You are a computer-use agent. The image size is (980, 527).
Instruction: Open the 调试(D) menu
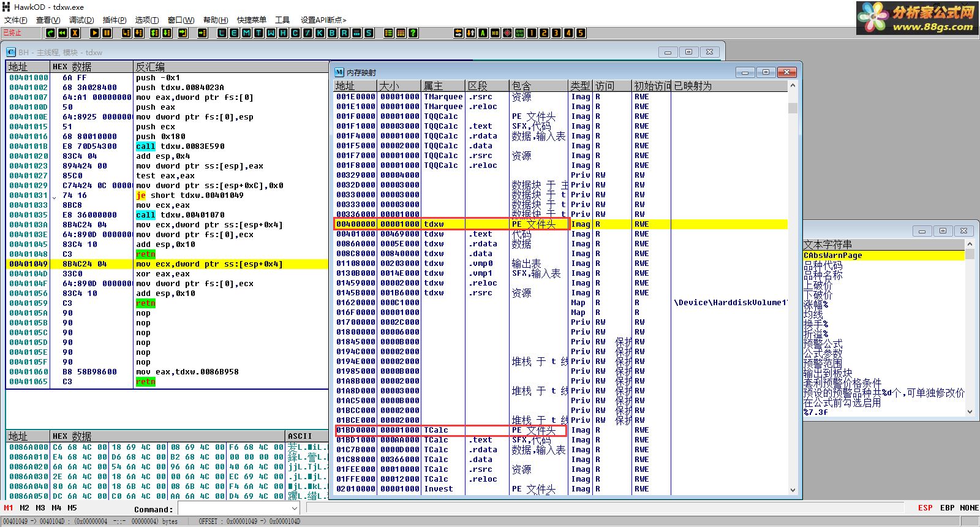click(81, 20)
